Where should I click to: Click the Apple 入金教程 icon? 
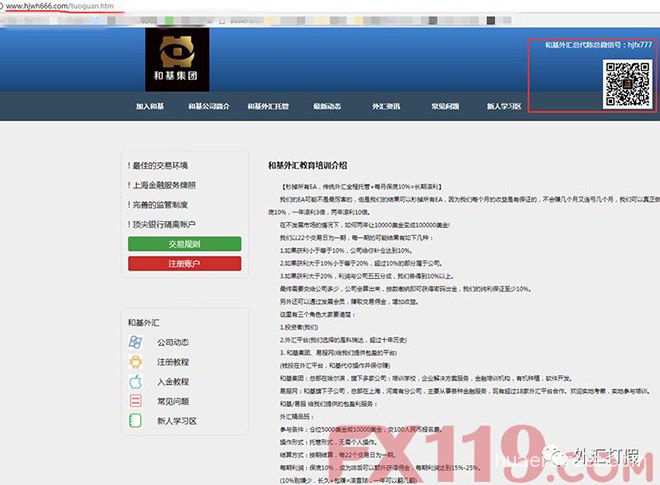coord(135,381)
